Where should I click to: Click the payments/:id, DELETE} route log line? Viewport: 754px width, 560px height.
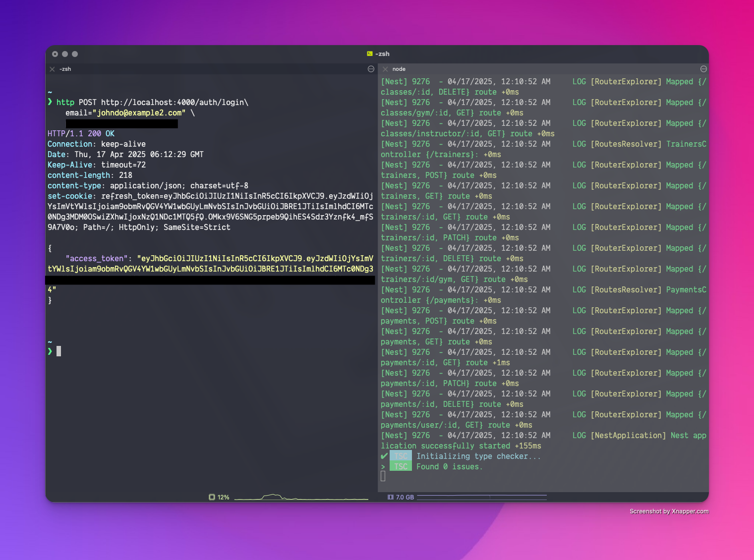coord(452,404)
